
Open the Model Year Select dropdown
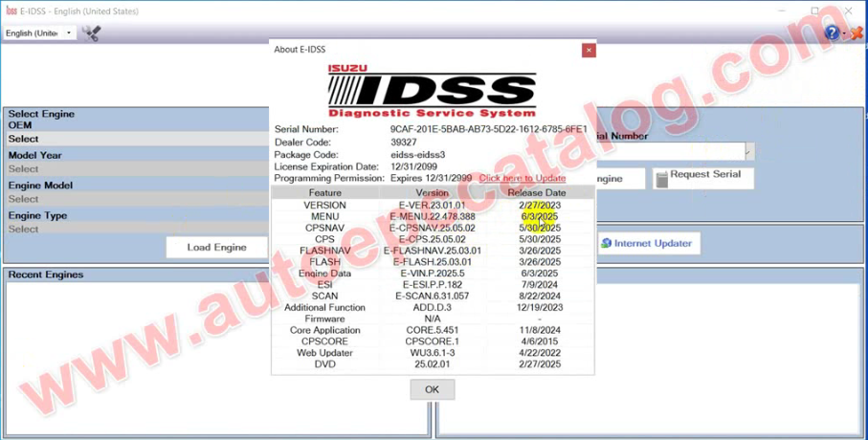[x=137, y=168]
